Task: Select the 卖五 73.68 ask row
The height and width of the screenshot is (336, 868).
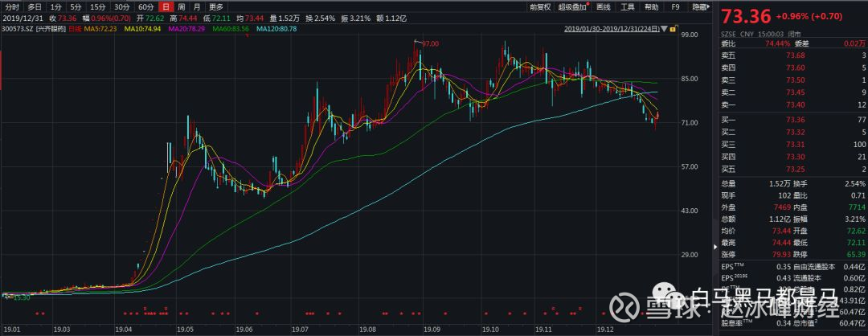Action: [793, 55]
